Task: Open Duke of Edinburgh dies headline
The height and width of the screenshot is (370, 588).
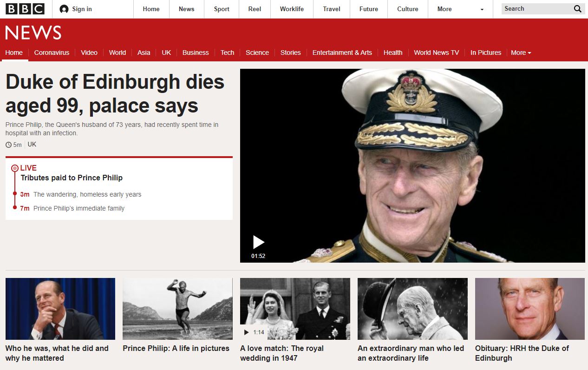Action: tap(115, 94)
